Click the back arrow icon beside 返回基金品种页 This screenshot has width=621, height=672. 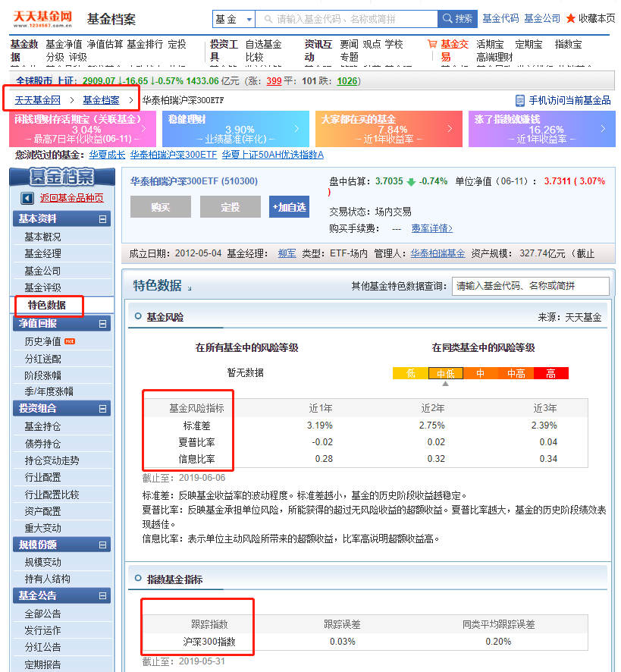pyautogui.click(x=27, y=198)
